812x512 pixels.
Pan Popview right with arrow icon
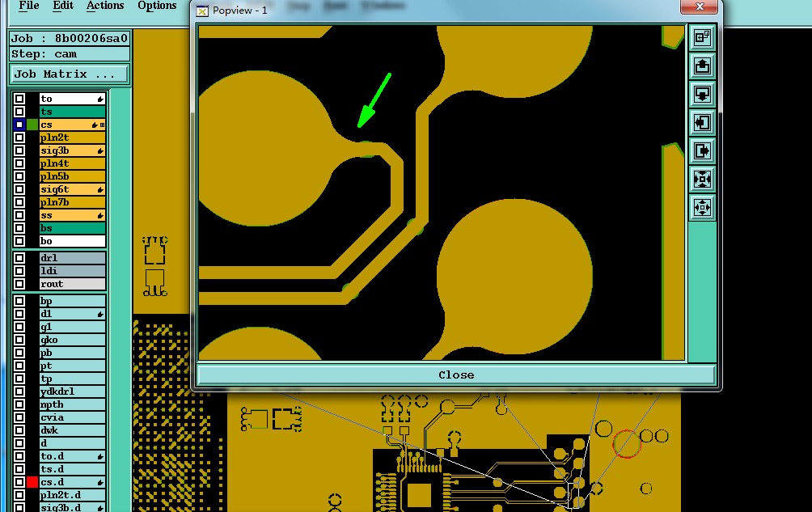[702, 151]
